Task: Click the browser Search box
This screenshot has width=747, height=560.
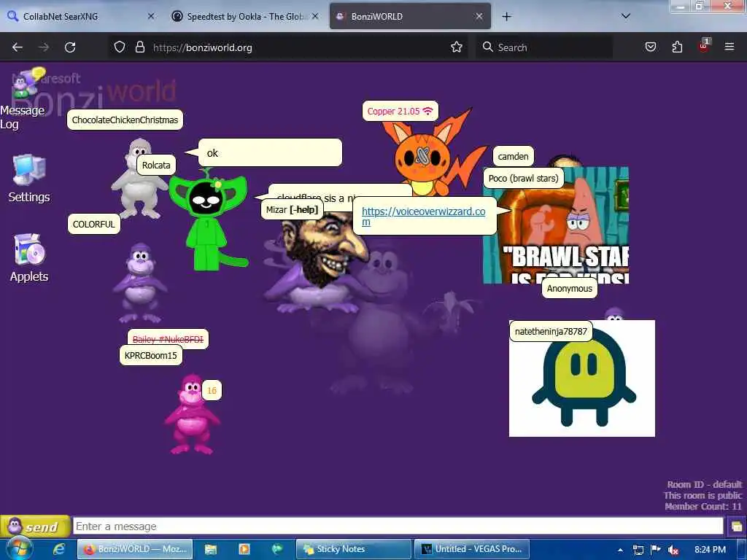Action: click(544, 47)
